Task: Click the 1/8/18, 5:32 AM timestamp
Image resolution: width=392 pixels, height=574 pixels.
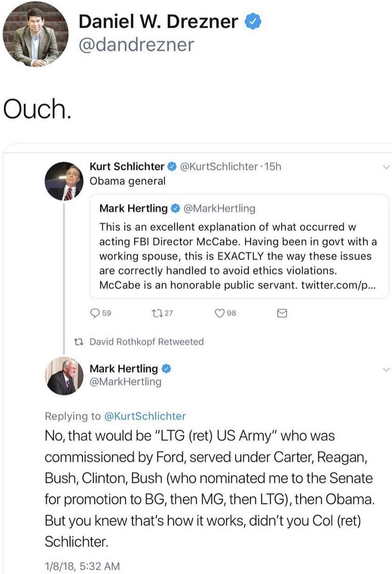Action: (x=82, y=566)
